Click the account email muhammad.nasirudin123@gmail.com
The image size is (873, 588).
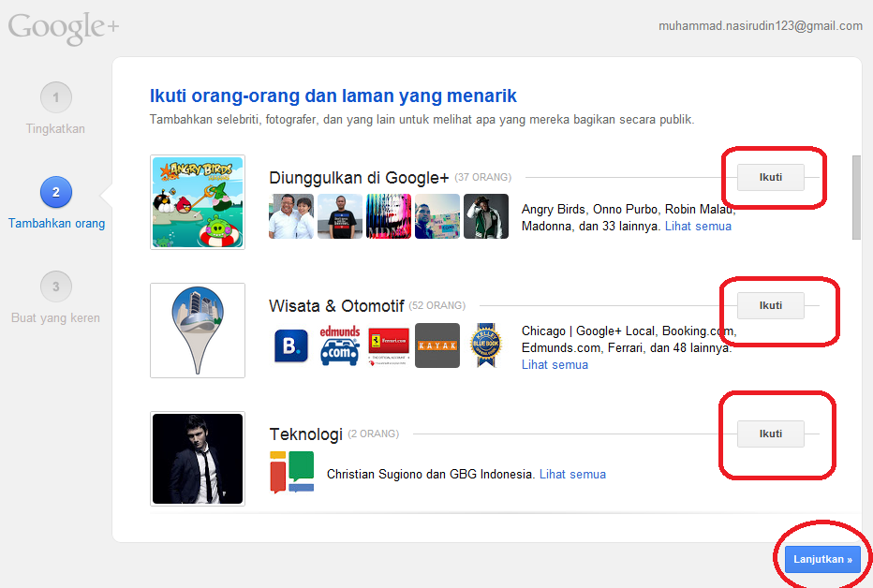point(761,26)
